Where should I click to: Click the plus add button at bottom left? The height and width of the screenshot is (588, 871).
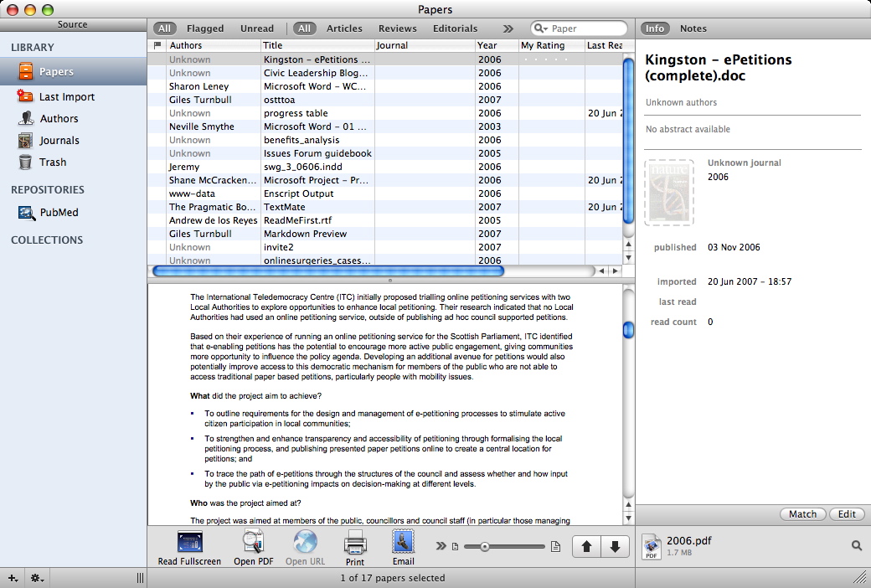coord(13,579)
